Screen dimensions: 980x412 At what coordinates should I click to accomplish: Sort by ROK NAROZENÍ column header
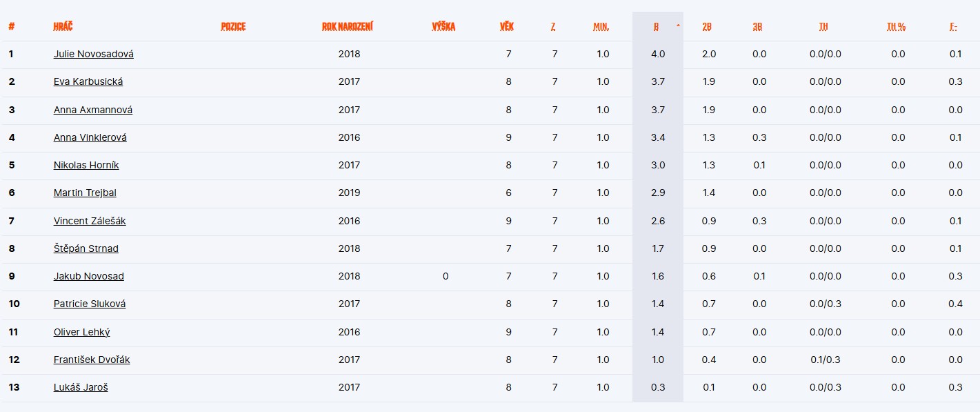tap(348, 26)
